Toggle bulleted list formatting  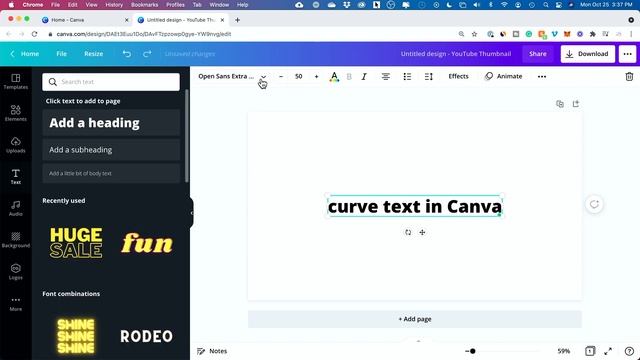[x=407, y=77]
